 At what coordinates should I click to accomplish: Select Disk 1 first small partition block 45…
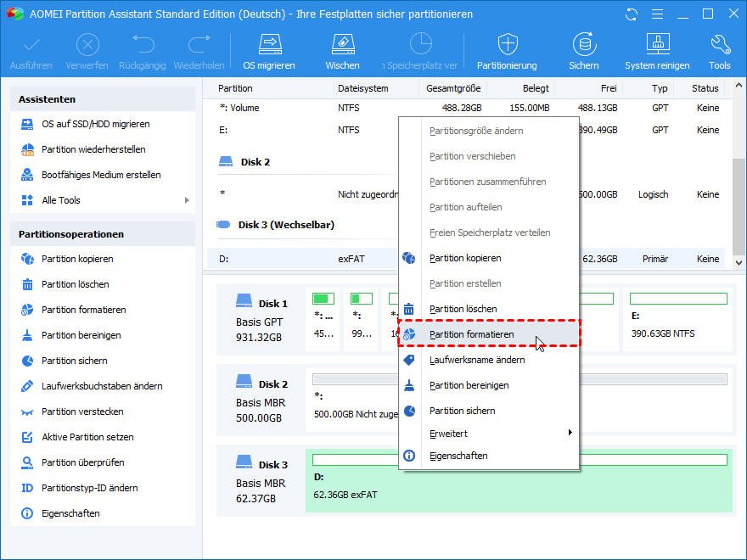pos(323,320)
